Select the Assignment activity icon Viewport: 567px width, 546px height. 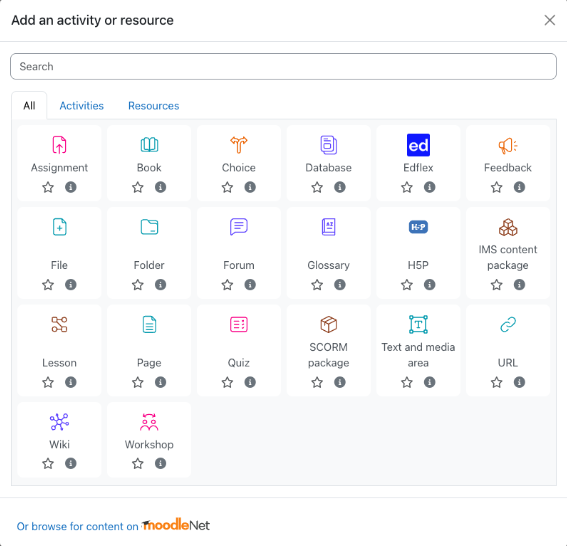[x=59, y=145]
